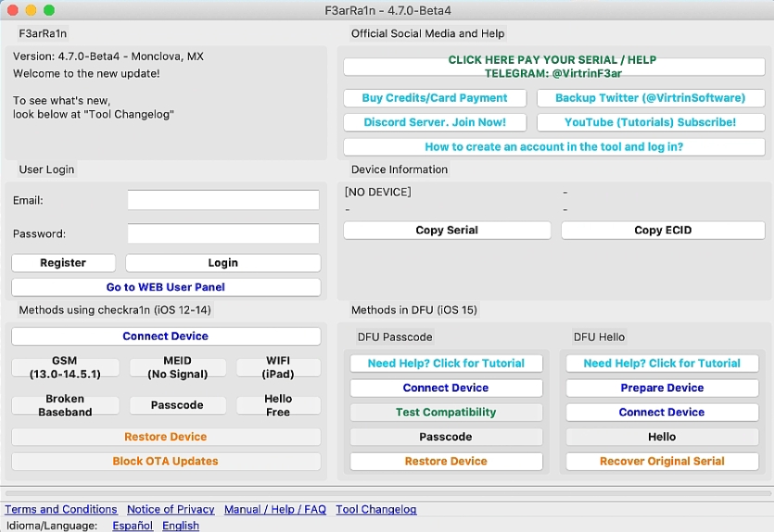Focus the Email input field
This screenshot has width=774, height=532.
pyautogui.click(x=223, y=200)
